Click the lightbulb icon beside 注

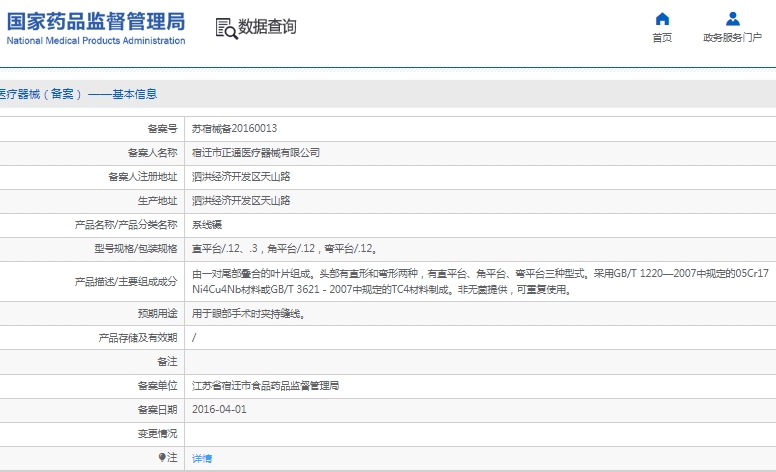pyautogui.click(x=162, y=457)
